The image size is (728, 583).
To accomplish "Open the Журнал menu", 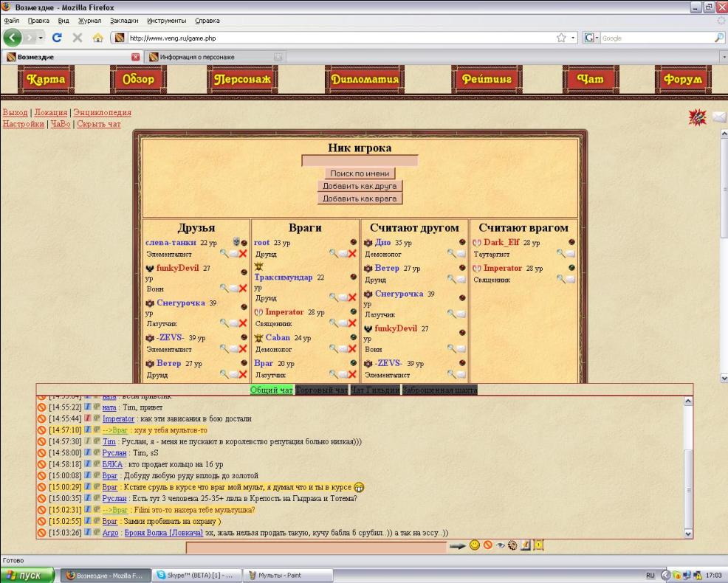I will click(89, 21).
